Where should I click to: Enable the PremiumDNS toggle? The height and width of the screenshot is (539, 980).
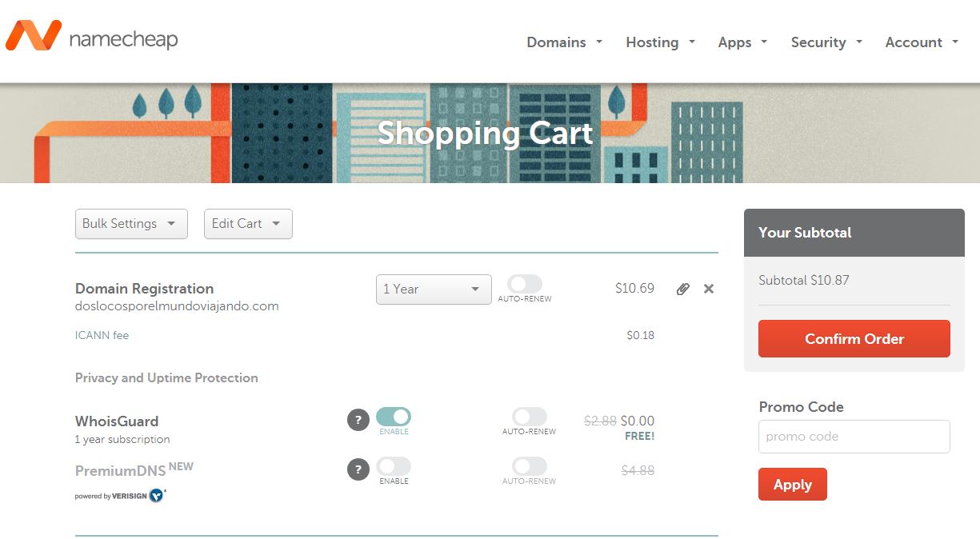pyautogui.click(x=394, y=466)
